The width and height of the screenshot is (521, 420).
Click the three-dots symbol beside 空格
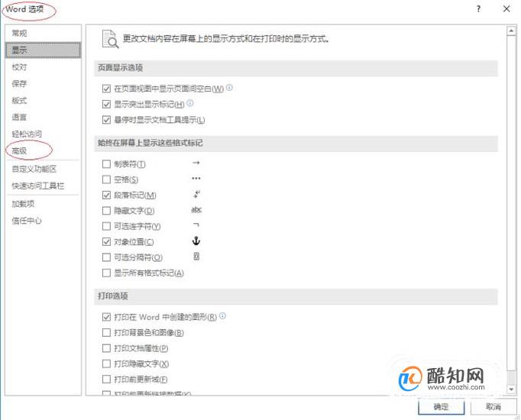coord(196,178)
